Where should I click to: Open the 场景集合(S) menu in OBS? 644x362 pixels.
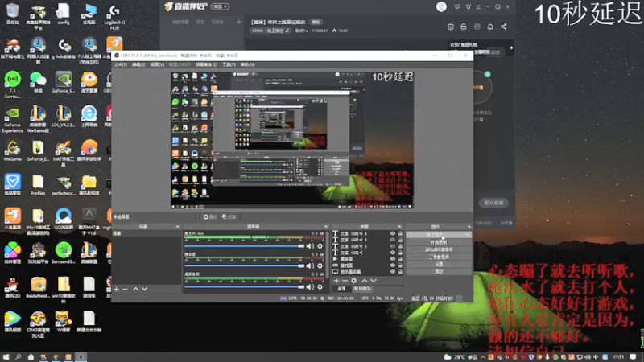206,64
